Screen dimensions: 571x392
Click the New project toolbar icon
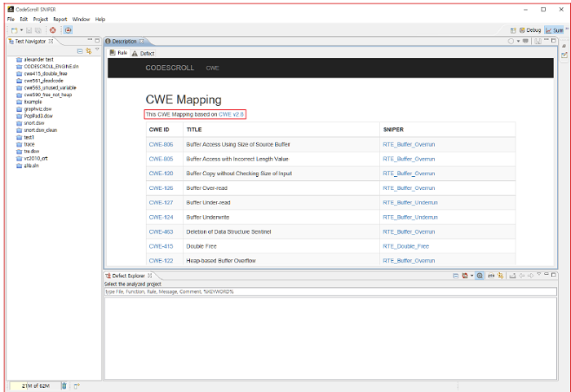[x=14, y=30]
